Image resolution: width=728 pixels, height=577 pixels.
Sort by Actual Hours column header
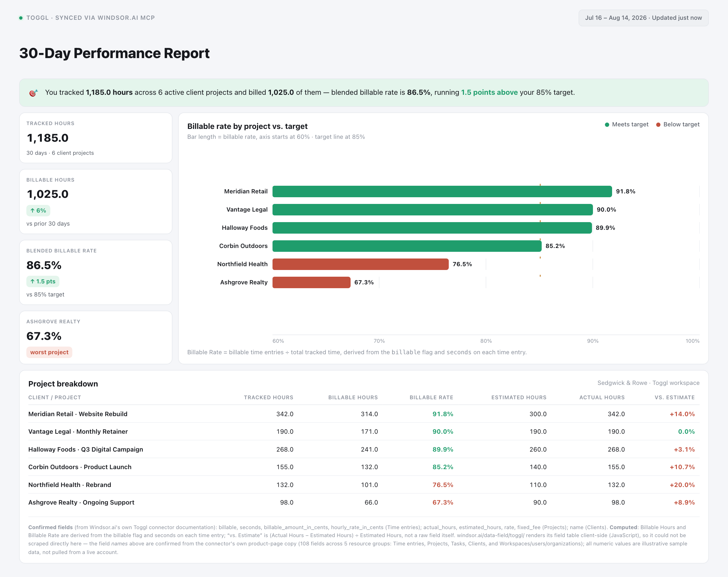coord(602,398)
